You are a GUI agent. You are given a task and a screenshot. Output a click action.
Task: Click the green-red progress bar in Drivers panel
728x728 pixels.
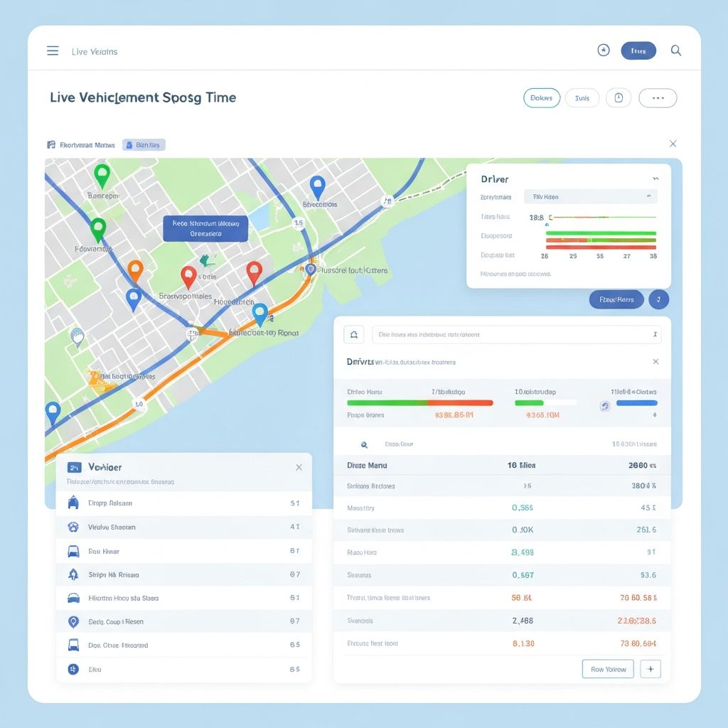pyautogui.click(x=419, y=402)
